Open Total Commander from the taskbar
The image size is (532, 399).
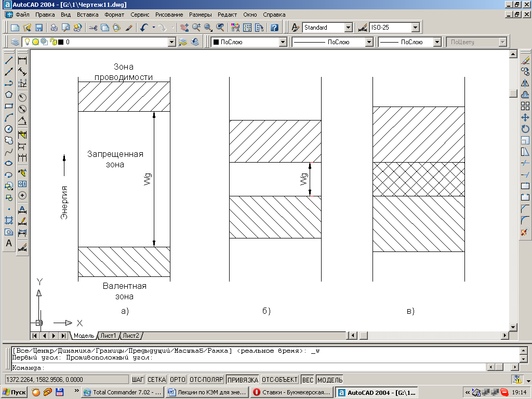123,392
